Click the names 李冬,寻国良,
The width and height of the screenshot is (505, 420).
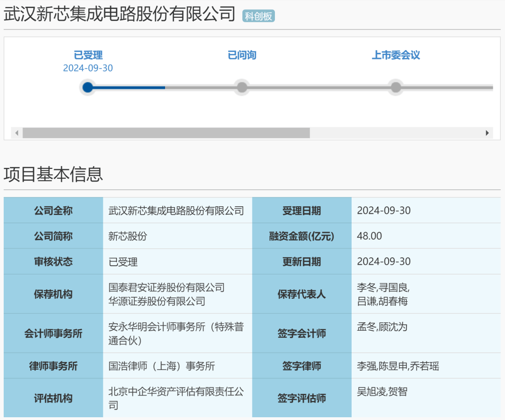[x=383, y=287]
